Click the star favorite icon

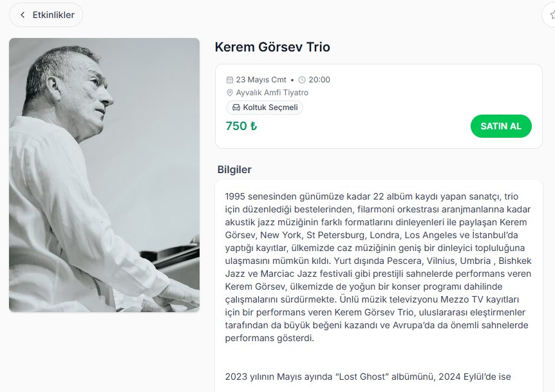pyautogui.click(x=552, y=15)
